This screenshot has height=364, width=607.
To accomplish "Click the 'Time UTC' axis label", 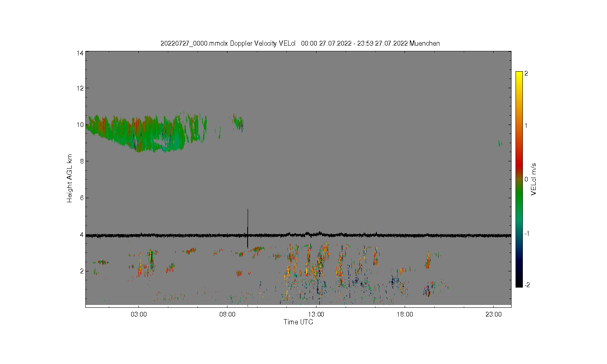I will pyautogui.click(x=298, y=322).
